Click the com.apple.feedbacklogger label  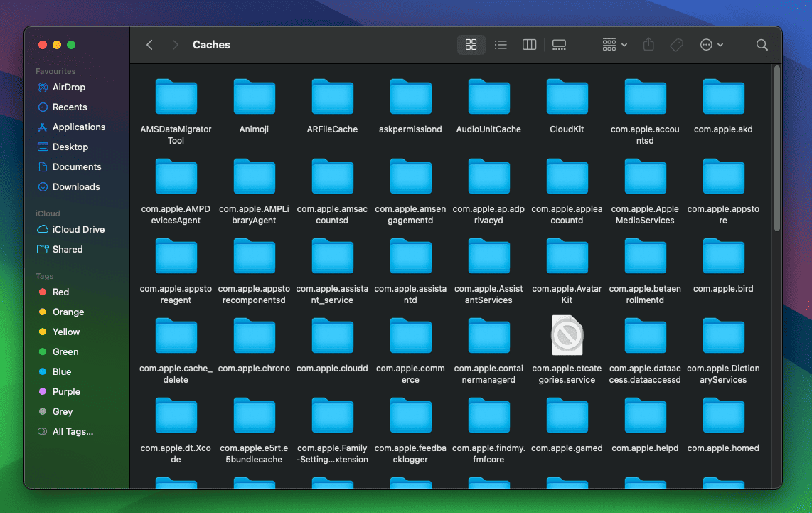click(411, 454)
